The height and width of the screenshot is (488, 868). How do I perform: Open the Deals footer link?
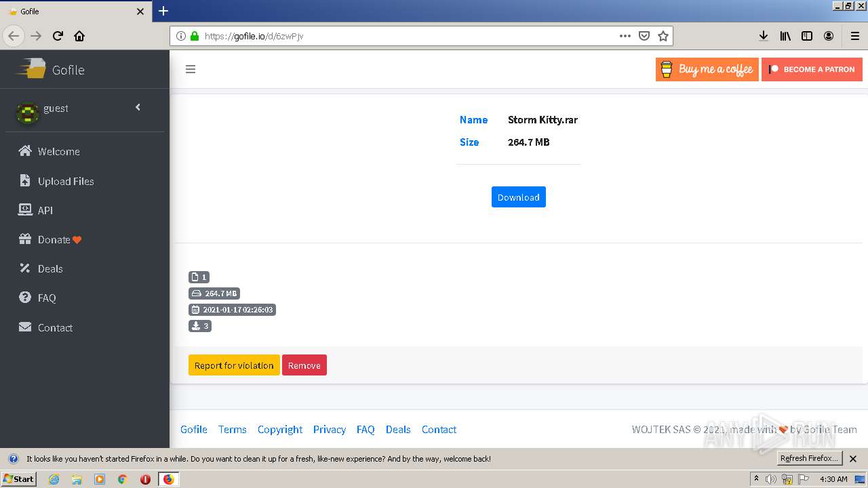pyautogui.click(x=398, y=430)
